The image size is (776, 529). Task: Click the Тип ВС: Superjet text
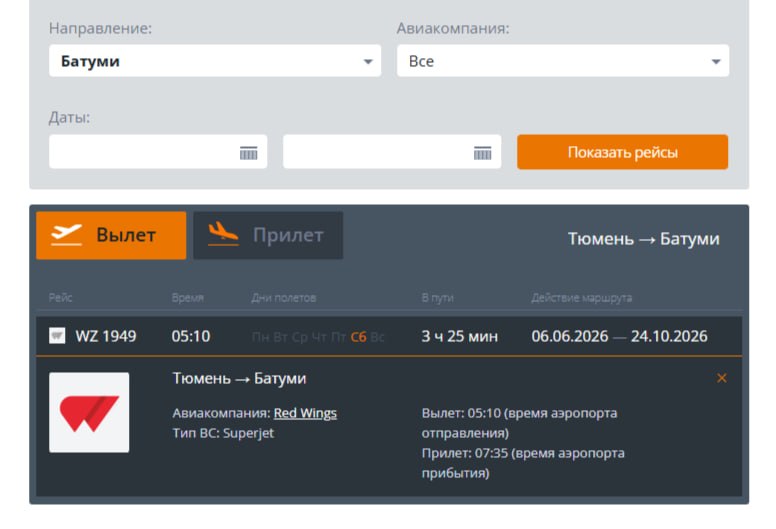click(223, 433)
